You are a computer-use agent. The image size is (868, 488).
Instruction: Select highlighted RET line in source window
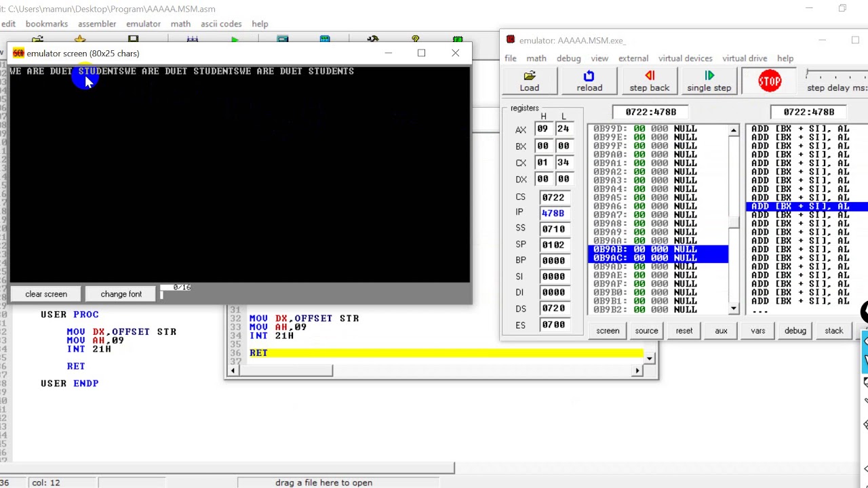[446, 353]
